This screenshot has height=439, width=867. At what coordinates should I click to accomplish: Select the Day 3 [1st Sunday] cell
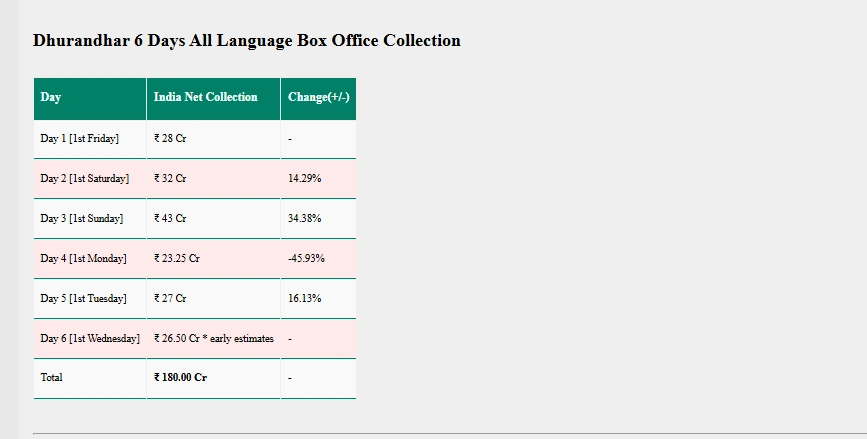81,219
